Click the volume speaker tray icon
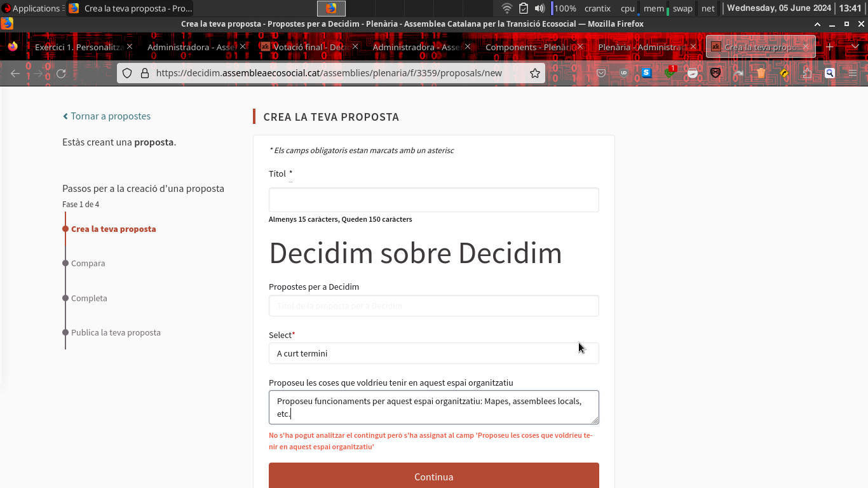The width and height of the screenshot is (868, 488). tap(539, 8)
